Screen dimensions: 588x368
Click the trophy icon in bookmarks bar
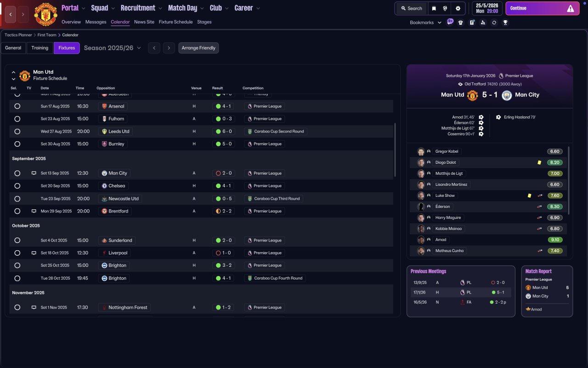(x=505, y=23)
